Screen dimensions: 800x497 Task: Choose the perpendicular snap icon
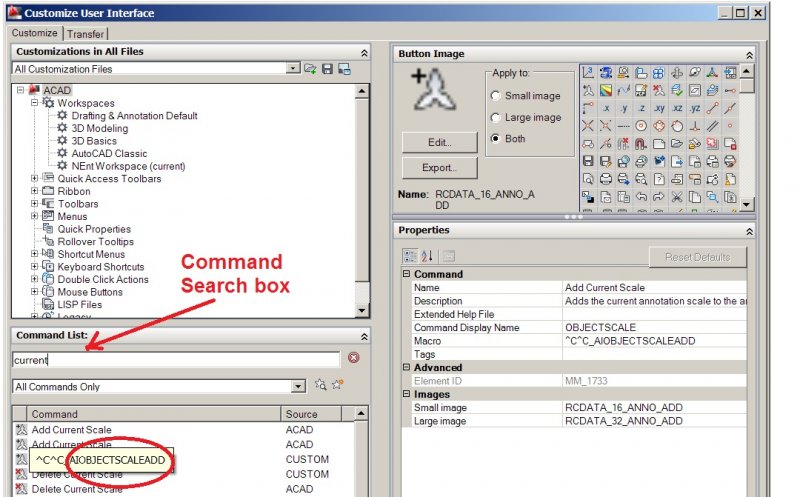[x=695, y=126]
